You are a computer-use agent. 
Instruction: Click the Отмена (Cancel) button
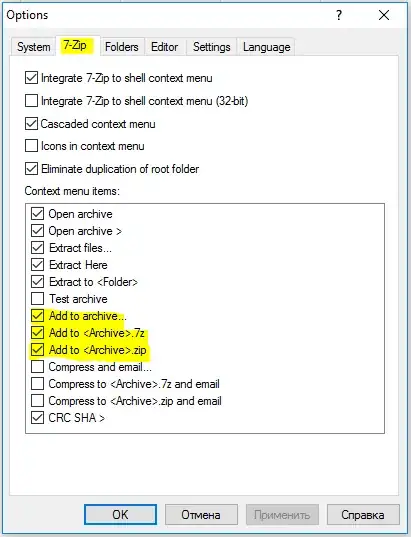(x=201, y=514)
